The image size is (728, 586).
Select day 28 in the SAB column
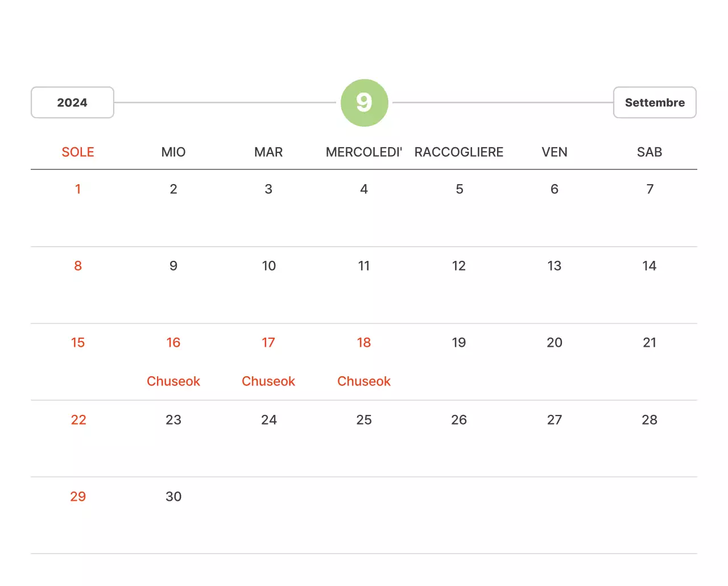coord(650,419)
